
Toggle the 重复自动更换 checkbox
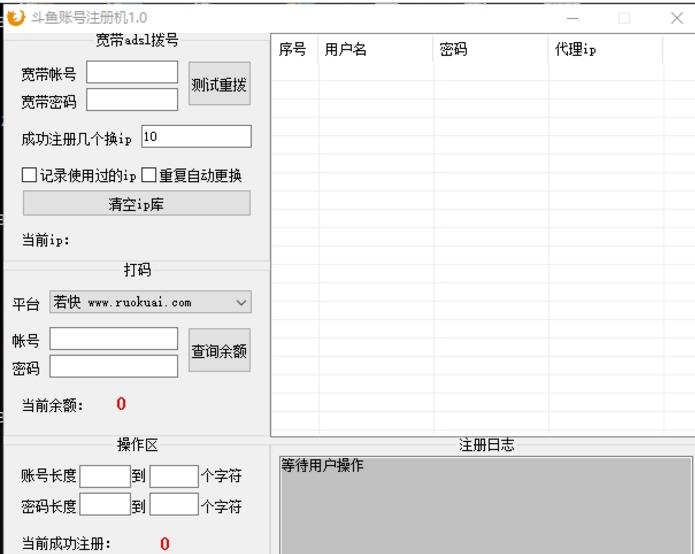click(149, 175)
